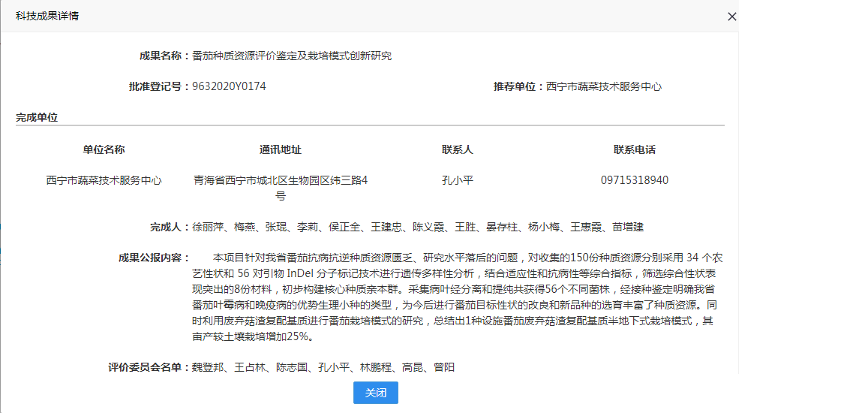Click the 完成人 names list

pyautogui.click(x=418, y=227)
